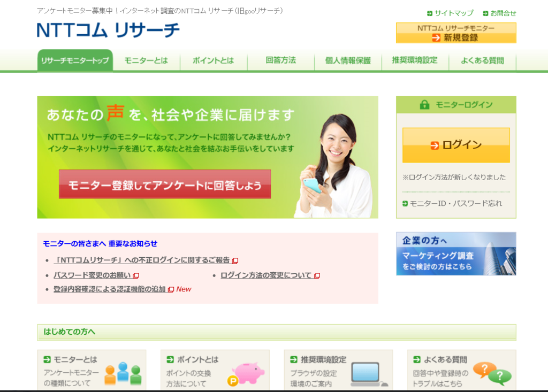The image size is (548, 392).
Task: Click the red モニター登録してアンケートに回答しよう button
Action: click(165, 185)
